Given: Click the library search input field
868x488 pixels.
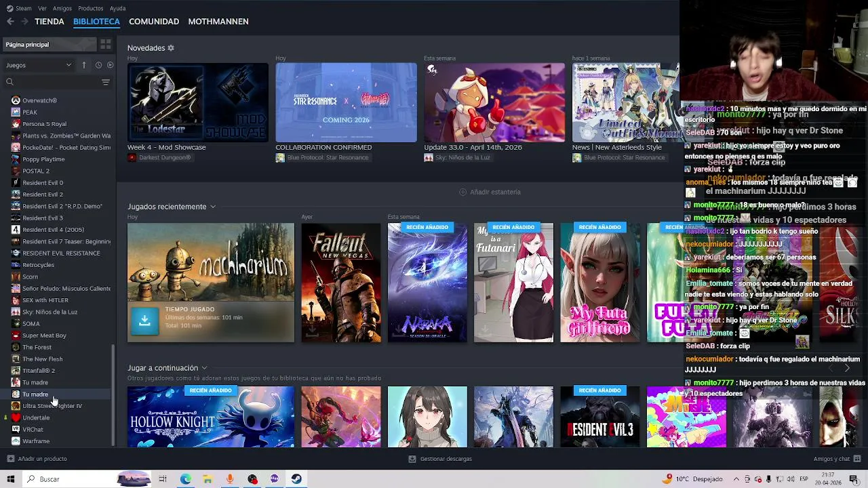Looking at the screenshot, I should pos(56,82).
